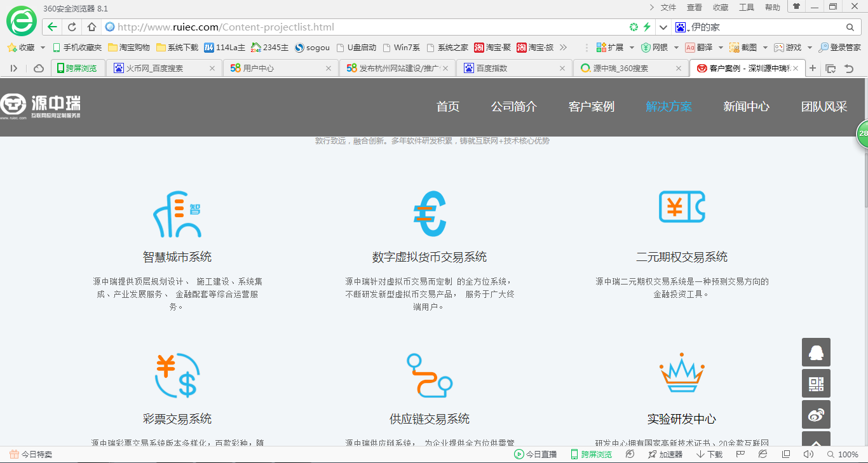Close the 用户中心 tab

(x=329, y=68)
